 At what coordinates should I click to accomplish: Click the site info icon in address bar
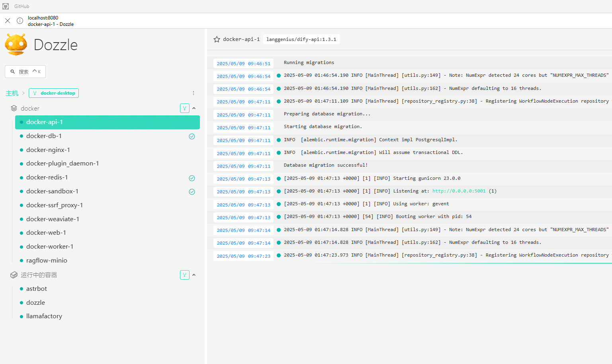click(x=20, y=21)
